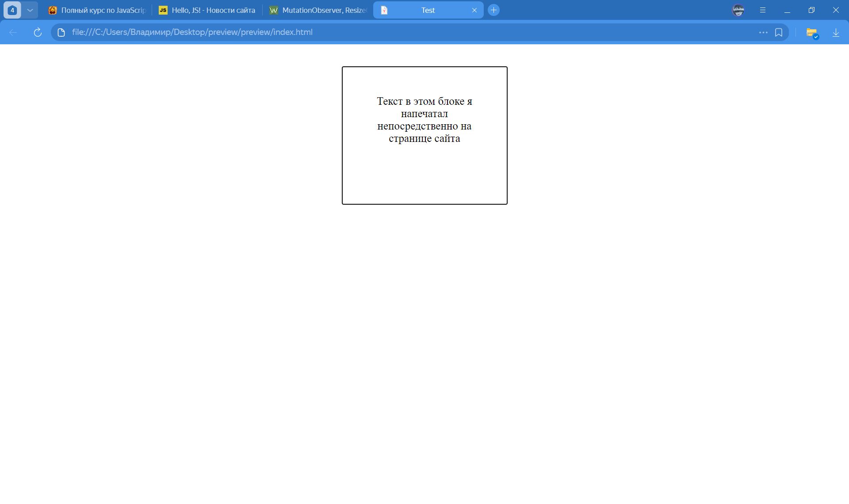Open the folder icon with checkmark badge

[x=812, y=33]
